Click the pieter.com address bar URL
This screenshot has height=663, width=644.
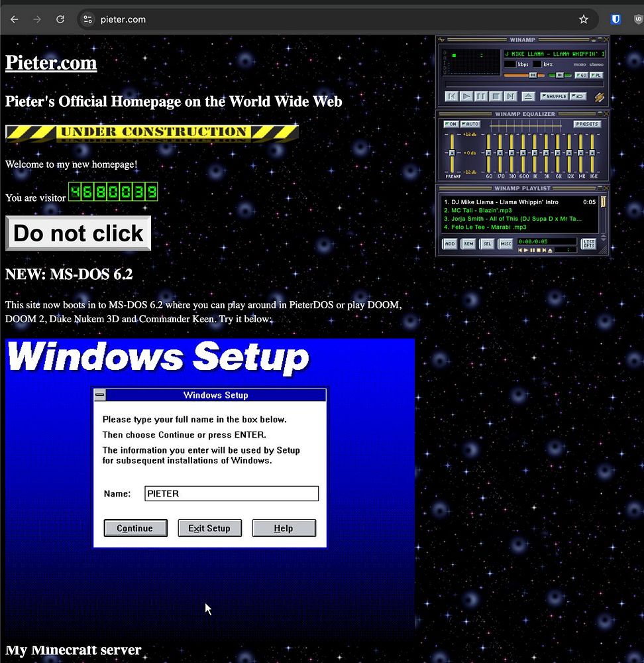pyautogui.click(x=123, y=19)
